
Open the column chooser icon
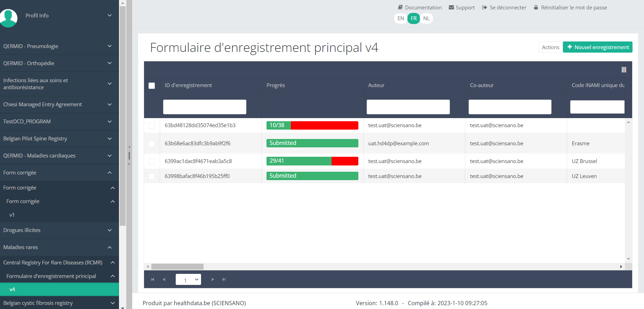623,70
